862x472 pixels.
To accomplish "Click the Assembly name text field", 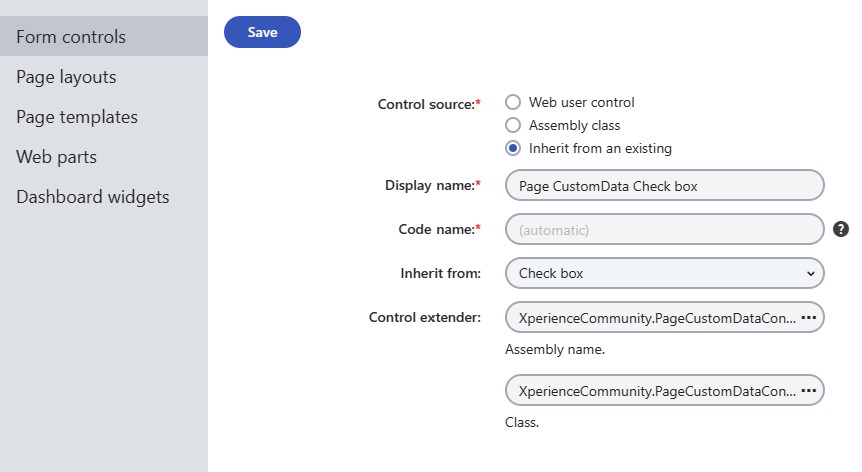I will [x=655, y=317].
